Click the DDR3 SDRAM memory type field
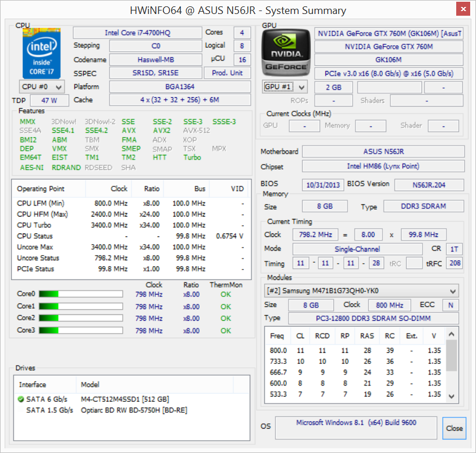The height and width of the screenshot is (453, 476). point(424,206)
